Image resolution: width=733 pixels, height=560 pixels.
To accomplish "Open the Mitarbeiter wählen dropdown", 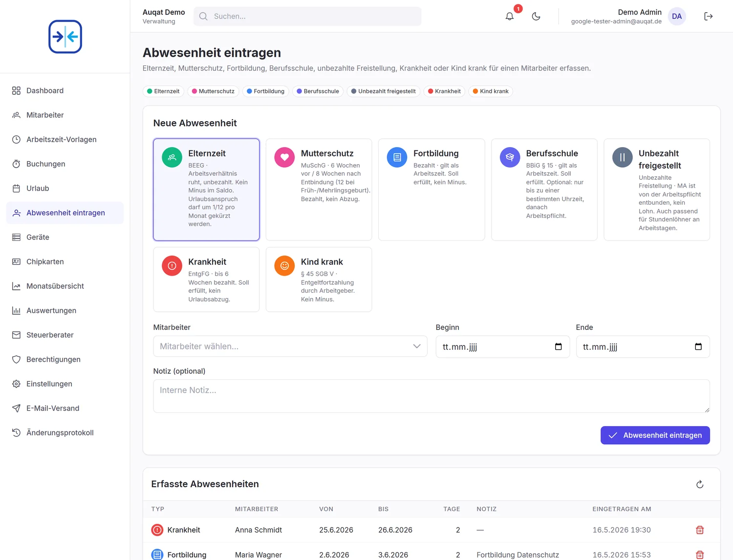I will click(x=290, y=346).
